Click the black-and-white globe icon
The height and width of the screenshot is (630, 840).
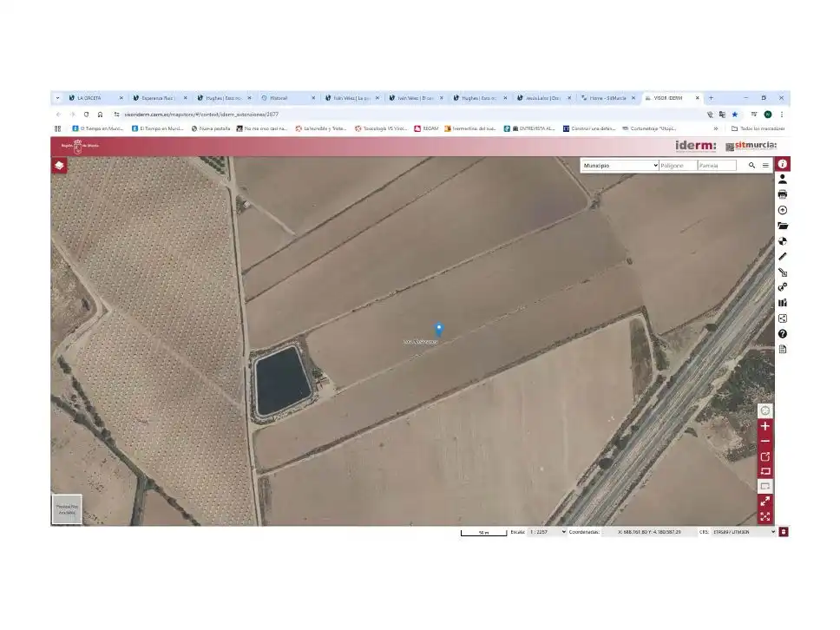click(782, 241)
